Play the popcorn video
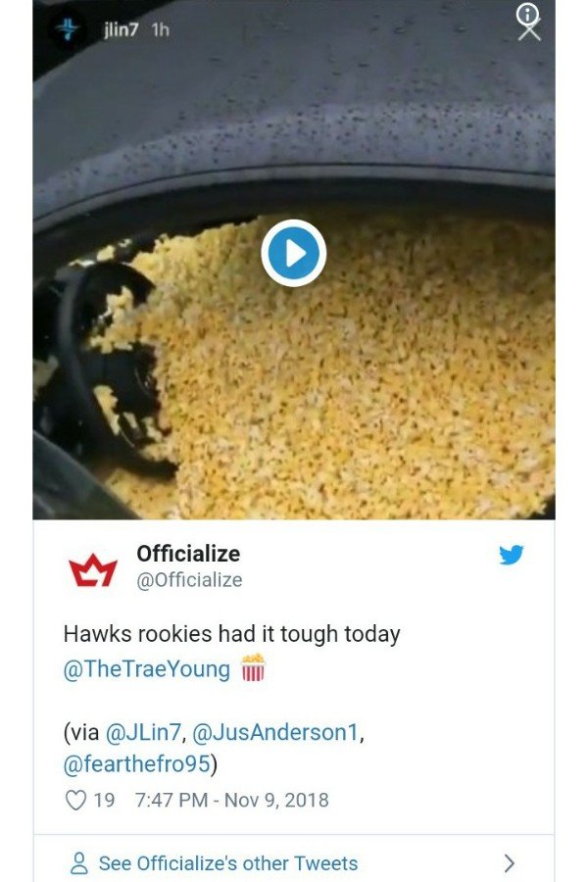This screenshot has width=588, height=882. tap(294, 253)
